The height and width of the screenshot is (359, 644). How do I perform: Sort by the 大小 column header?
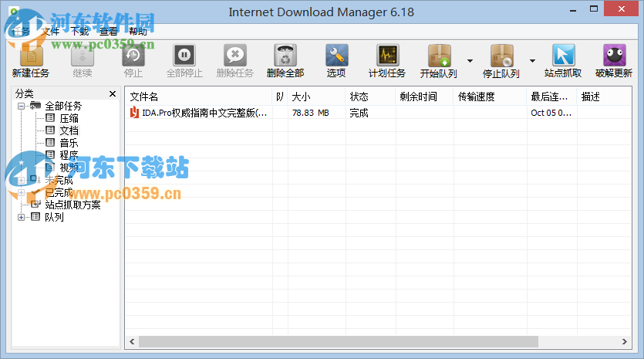[x=317, y=97]
